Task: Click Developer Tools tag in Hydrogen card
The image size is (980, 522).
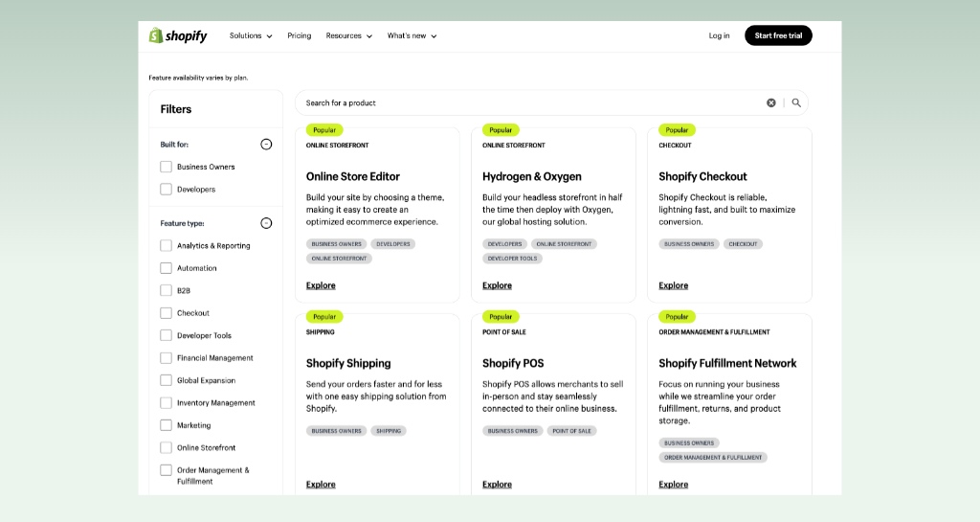Action: click(x=512, y=259)
